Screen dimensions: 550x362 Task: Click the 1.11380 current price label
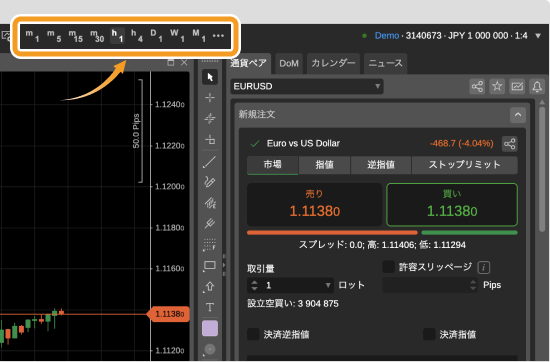coord(168,314)
